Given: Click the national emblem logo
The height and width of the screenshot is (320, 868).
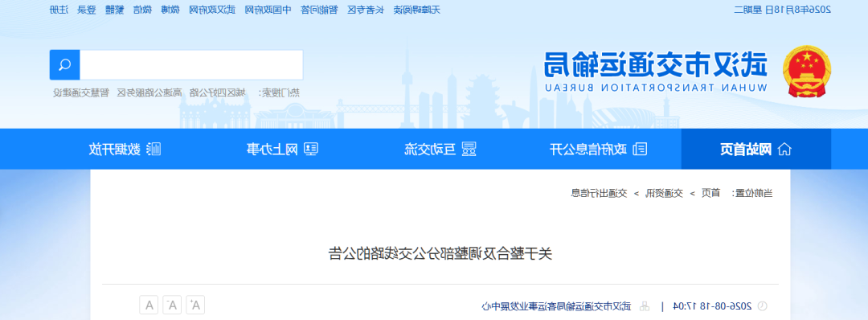Looking at the screenshot, I should (807, 72).
